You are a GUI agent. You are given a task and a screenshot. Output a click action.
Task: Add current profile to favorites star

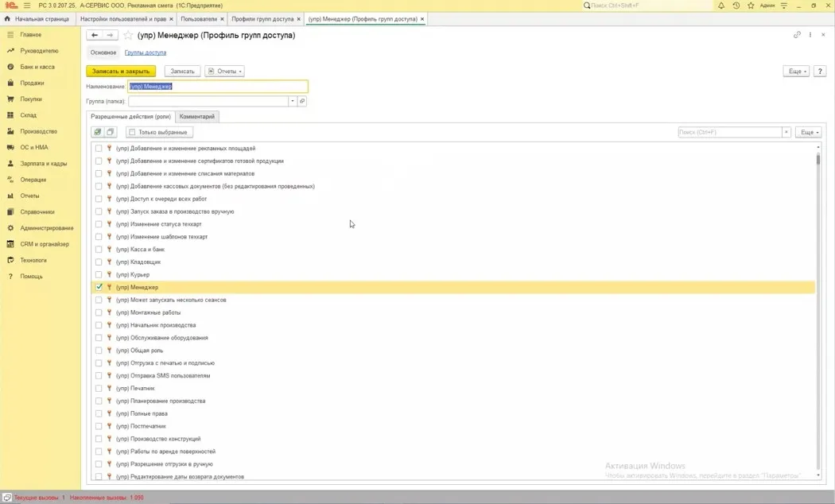[x=128, y=35]
